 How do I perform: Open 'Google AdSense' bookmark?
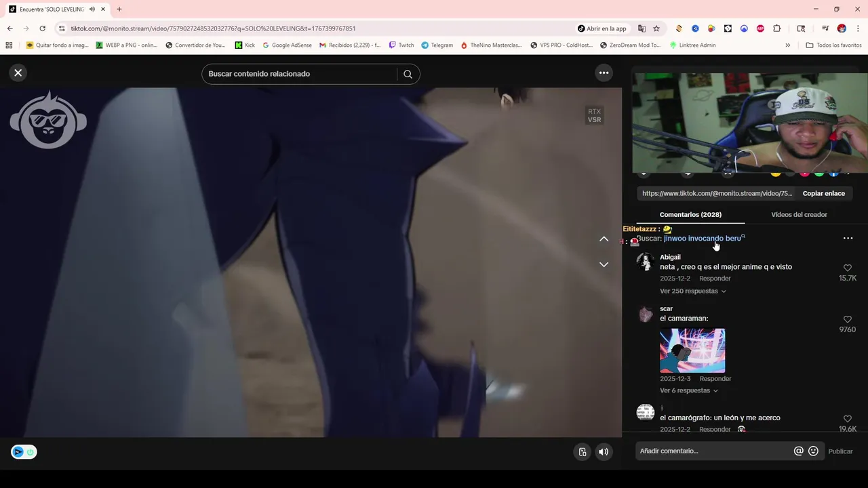(x=287, y=45)
